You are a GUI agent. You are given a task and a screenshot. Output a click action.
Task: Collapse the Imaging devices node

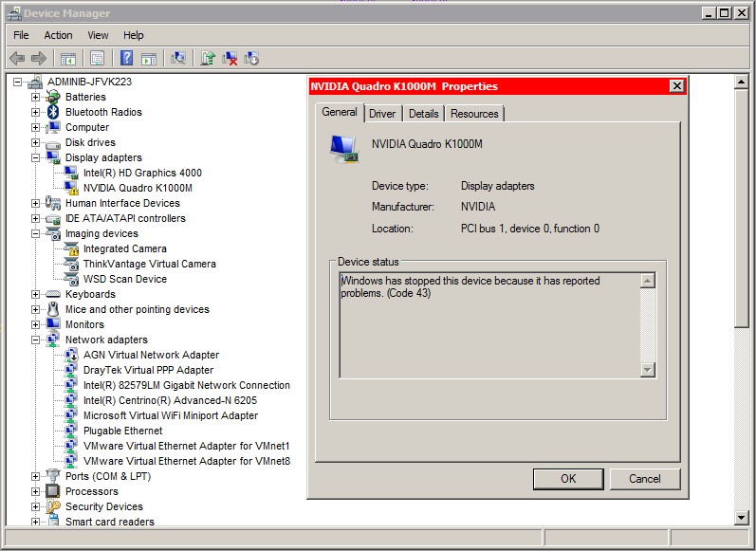tap(35, 233)
